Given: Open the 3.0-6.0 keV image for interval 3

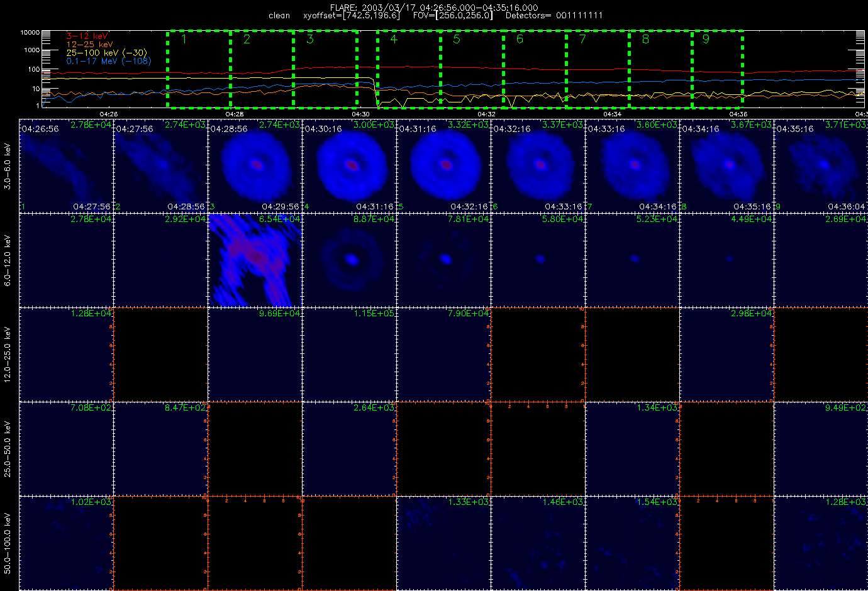Looking at the screenshot, I should pos(255,166).
